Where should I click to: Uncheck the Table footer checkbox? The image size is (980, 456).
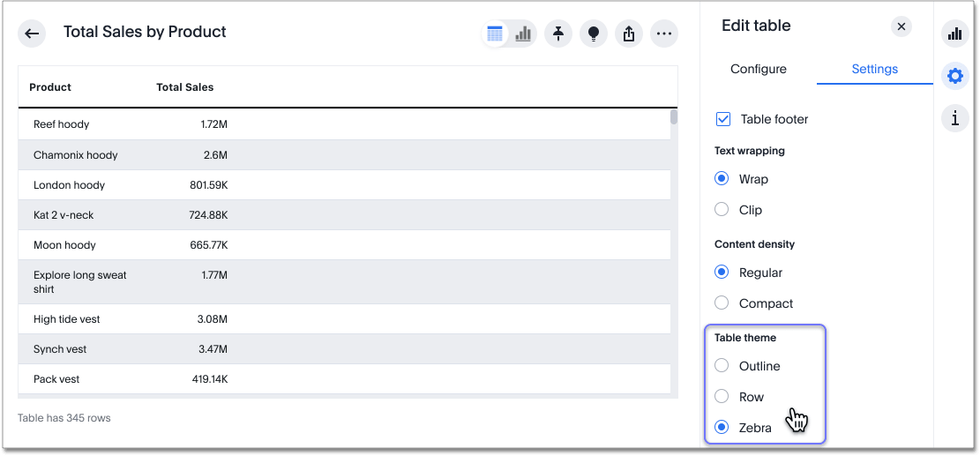[723, 119]
